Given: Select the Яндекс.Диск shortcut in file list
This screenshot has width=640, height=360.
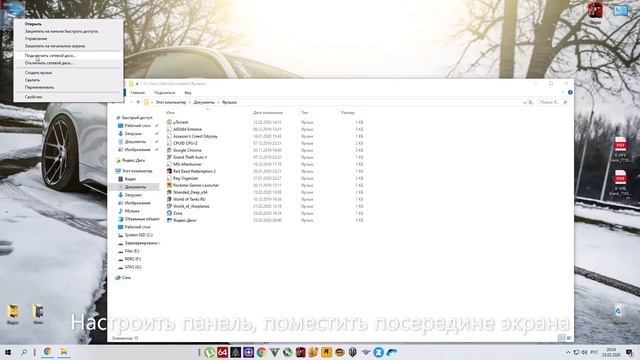Looking at the screenshot, I should point(181,220).
